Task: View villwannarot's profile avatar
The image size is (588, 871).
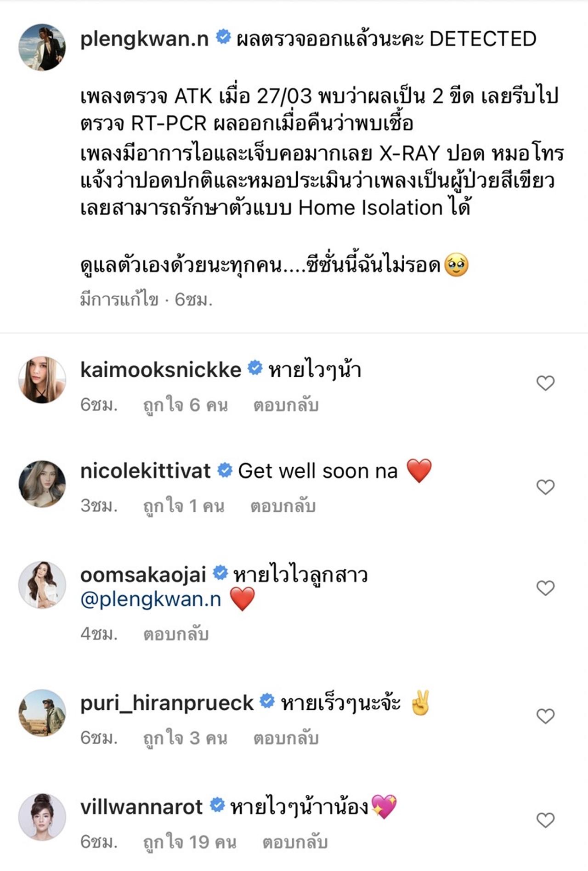Action: click(x=42, y=817)
